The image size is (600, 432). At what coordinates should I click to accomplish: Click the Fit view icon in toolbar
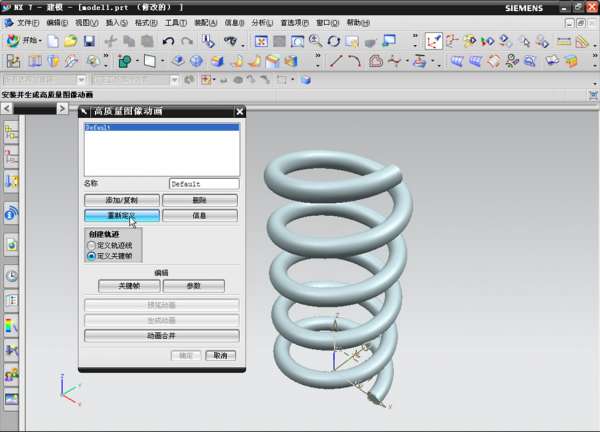261,42
